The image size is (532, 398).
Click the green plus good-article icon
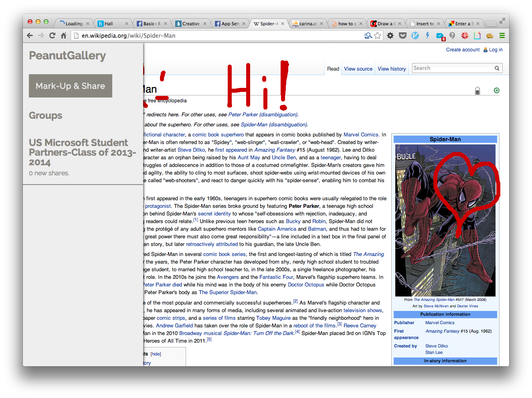[x=497, y=90]
